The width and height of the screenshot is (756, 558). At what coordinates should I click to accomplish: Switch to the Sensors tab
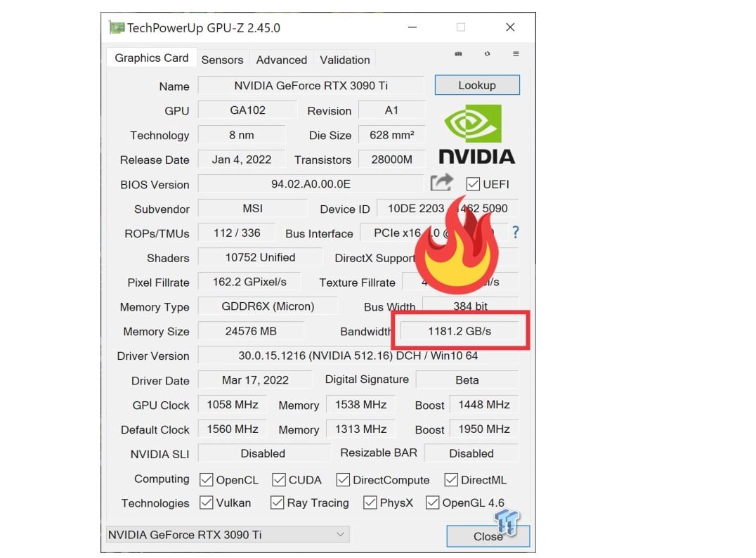pyautogui.click(x=222, y=60)
